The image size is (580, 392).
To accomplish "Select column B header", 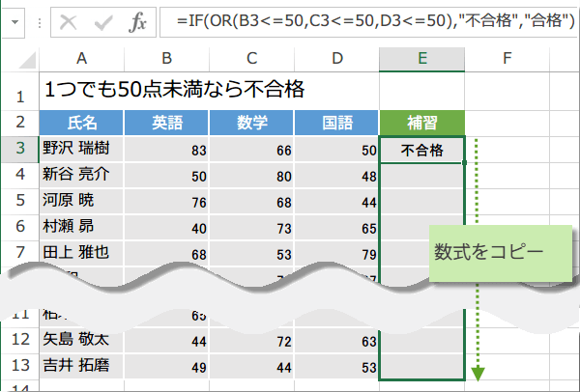I will pos(167,58).
